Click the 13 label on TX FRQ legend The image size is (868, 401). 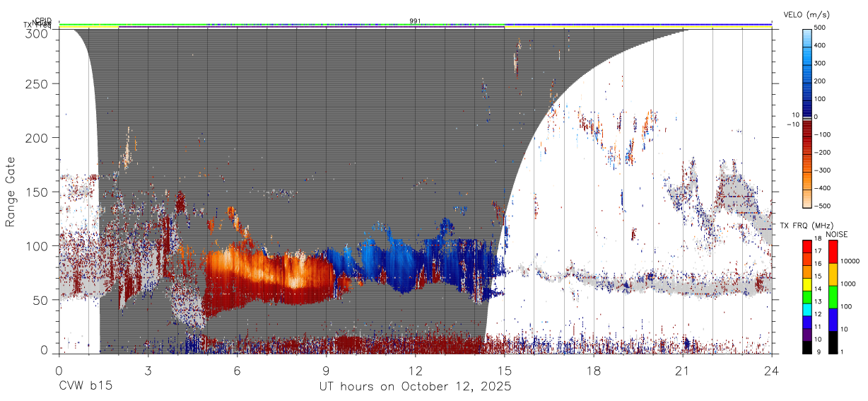pos(819,302)
